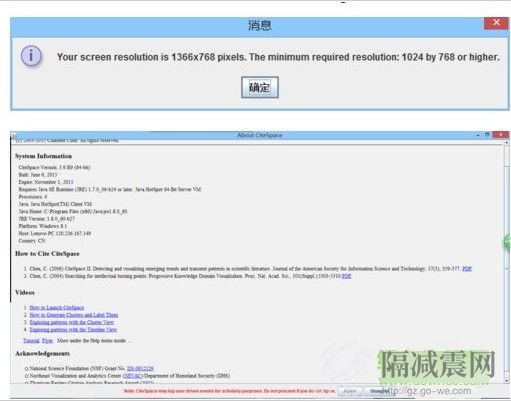This screenshot has height=402, width=511.
Task: Click the How to Cite CiteSpace heading
Action: point(47,254)
